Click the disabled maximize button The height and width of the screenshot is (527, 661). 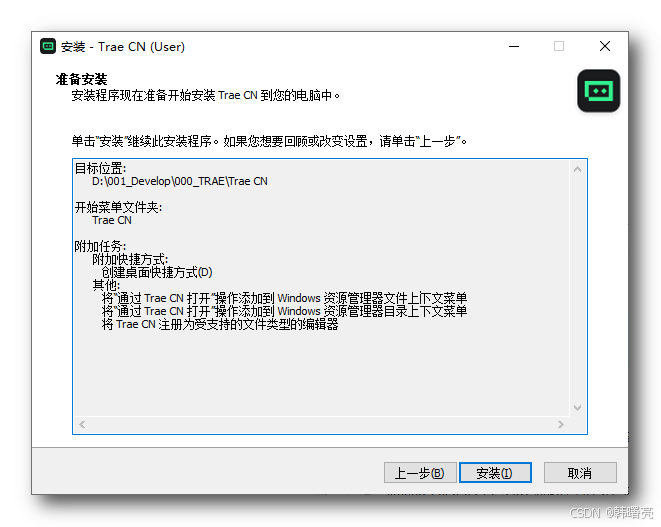(x=559, y=46)
